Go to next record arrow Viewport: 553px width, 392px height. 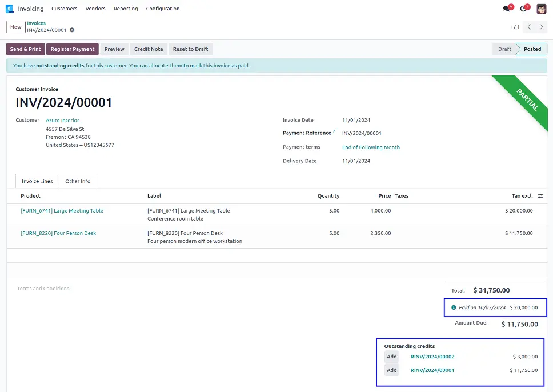click(x=542, y=27)
